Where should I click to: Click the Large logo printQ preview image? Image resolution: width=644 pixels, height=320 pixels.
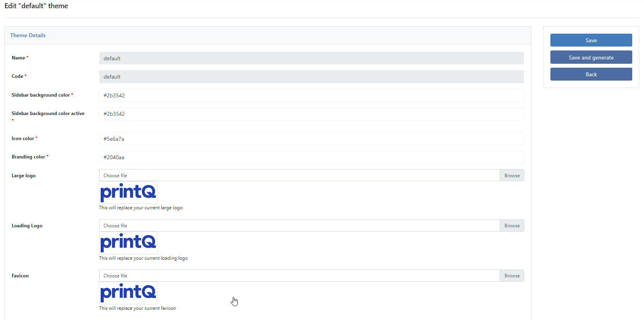[x=128, y=192]
